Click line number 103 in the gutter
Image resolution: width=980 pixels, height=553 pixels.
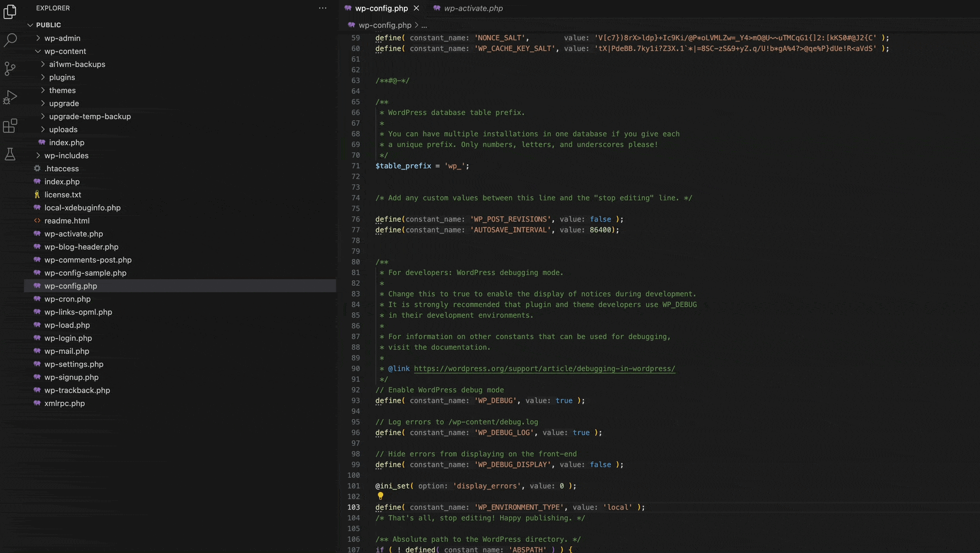(354, 507)
